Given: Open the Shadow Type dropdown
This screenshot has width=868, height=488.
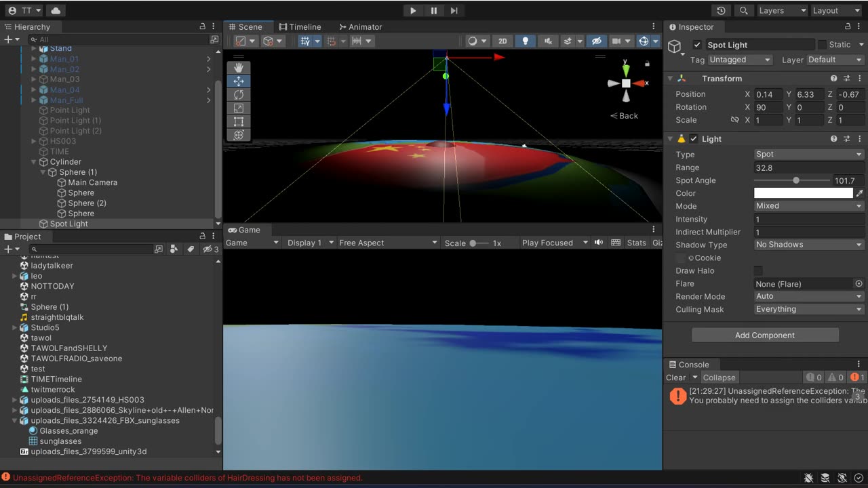Looking at the screenshot, I should [x=809, y=245].
